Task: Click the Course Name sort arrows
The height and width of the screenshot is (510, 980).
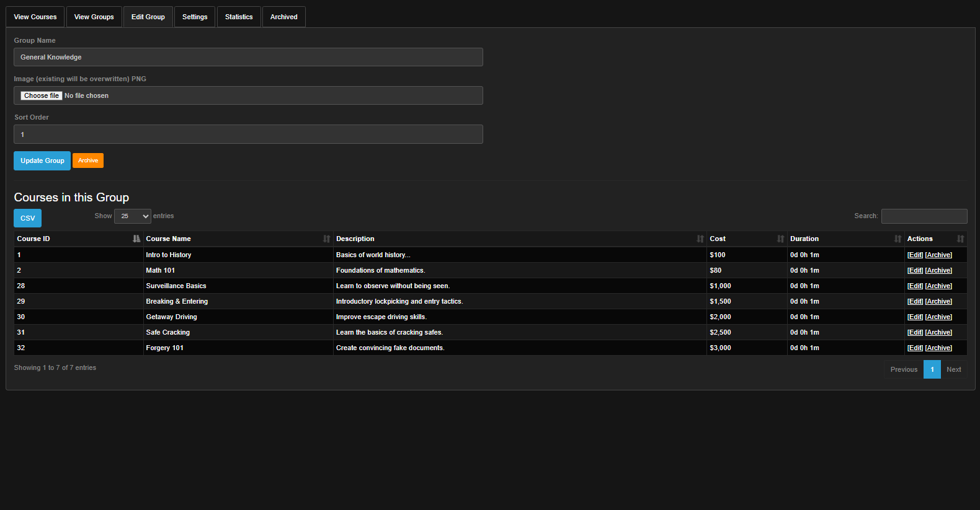Action: 326,239
